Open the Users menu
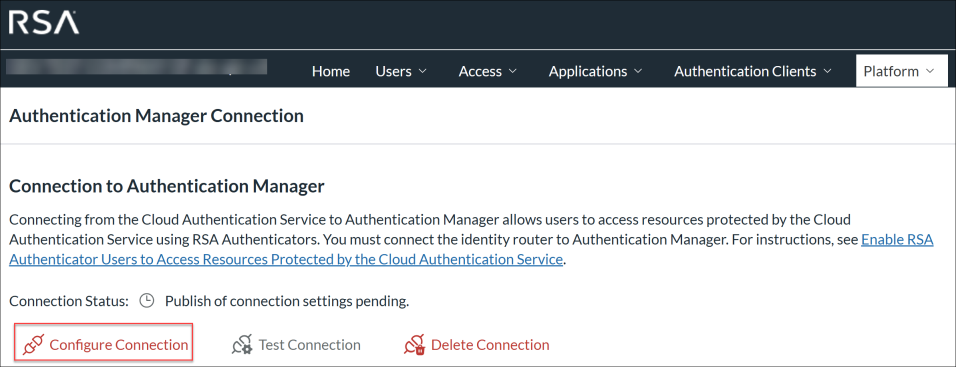956x367 pixels. tap(401, 71)
